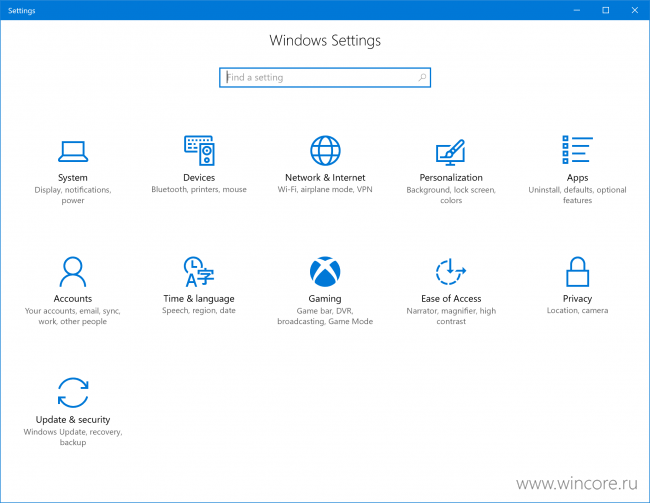
Task: Click the Personalization title text
Action: click(451, 177)
